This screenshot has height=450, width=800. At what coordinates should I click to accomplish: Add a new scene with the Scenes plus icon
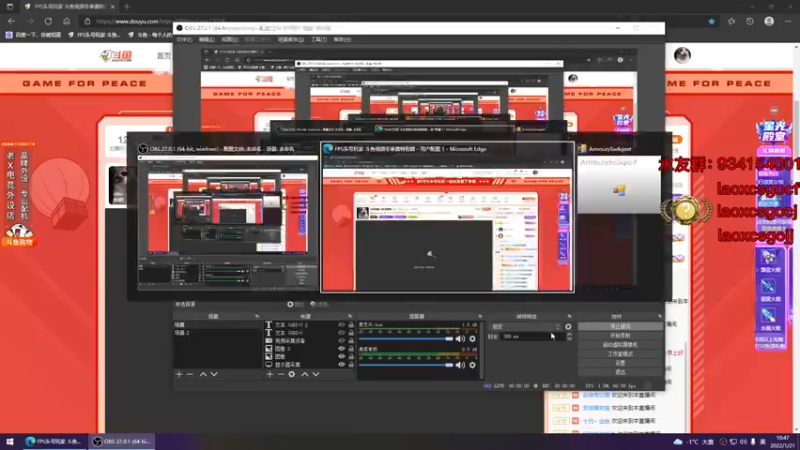pos(179,374)
